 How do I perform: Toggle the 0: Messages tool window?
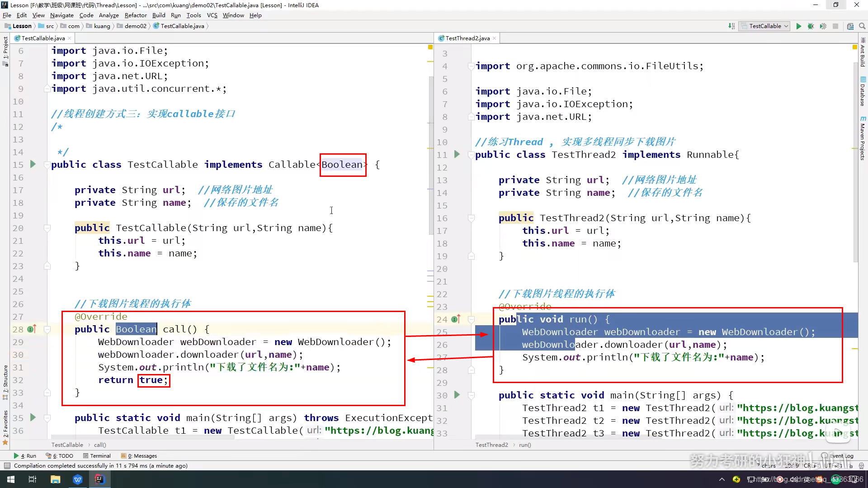point(139,456)
